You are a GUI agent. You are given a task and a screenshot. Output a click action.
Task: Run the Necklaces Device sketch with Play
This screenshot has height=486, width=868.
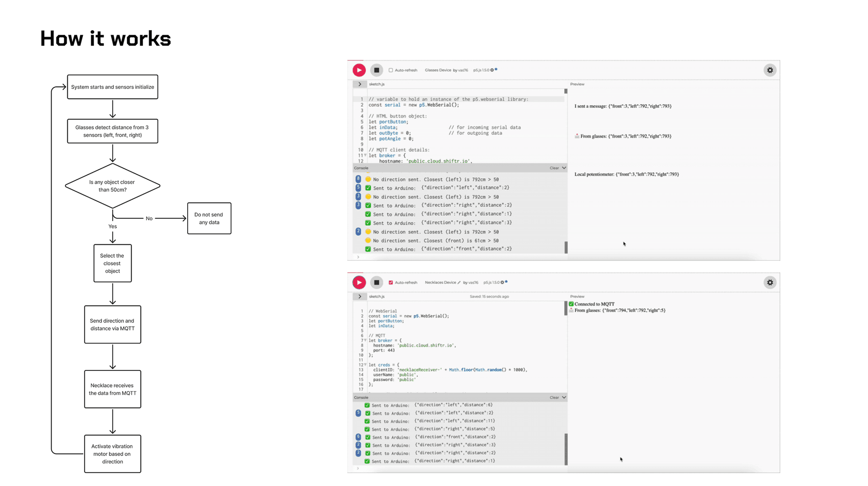[x=359, y=282]
